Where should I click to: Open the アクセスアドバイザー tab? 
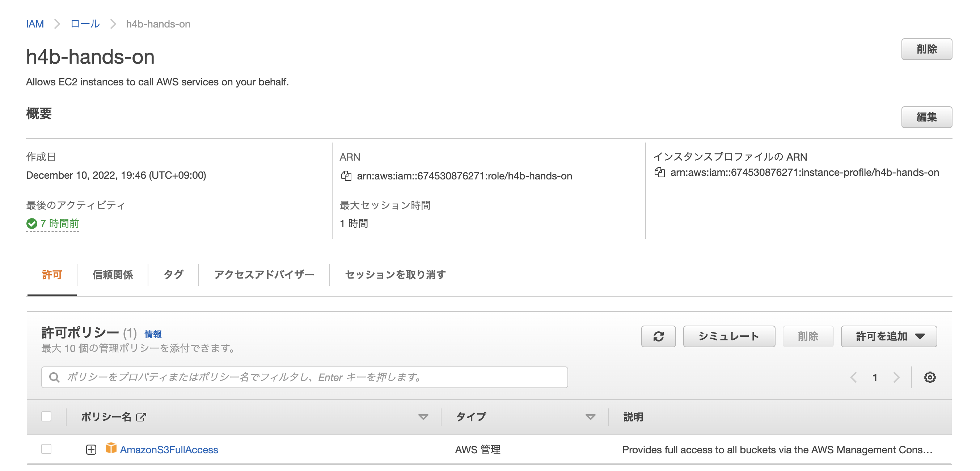coord(265,275)
